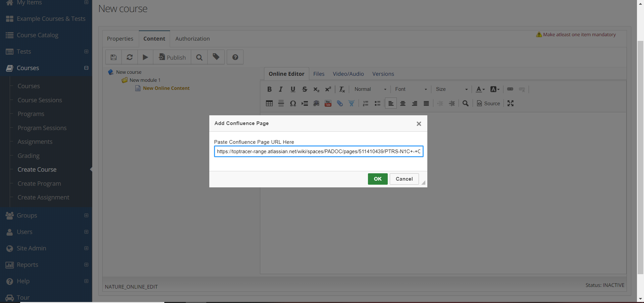Toggle Superscript formatting in editor
This screenshot has height=303, width=644.
(x=328, y=89)
